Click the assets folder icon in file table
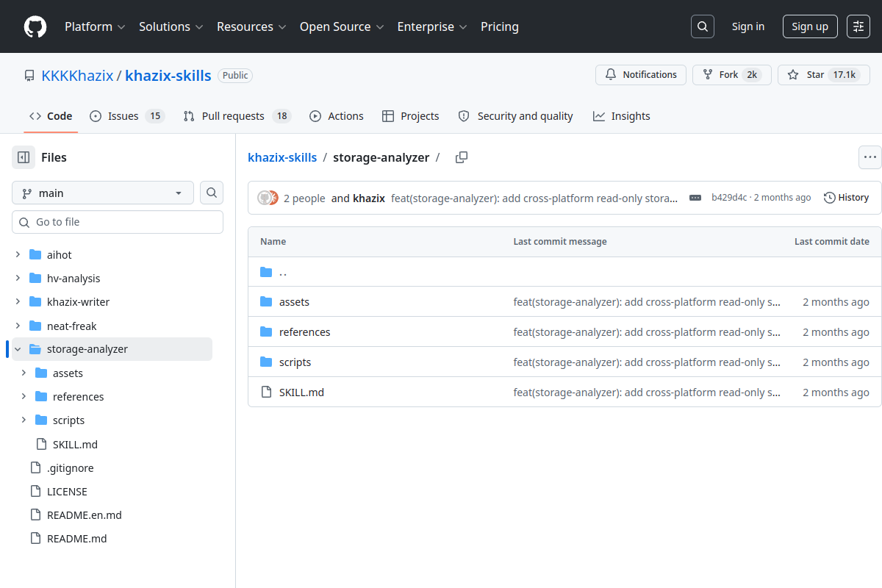The width and height of the screenshot is (882, 588). coord(266,302)
